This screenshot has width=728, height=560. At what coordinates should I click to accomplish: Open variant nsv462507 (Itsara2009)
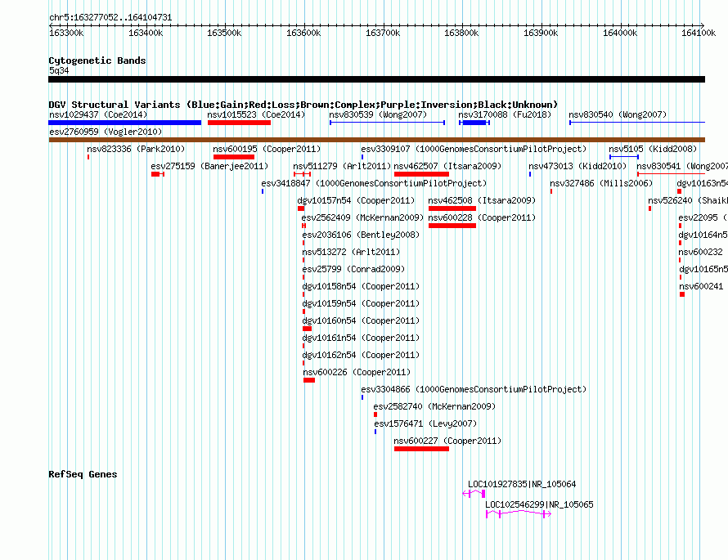tap(447, 166)
